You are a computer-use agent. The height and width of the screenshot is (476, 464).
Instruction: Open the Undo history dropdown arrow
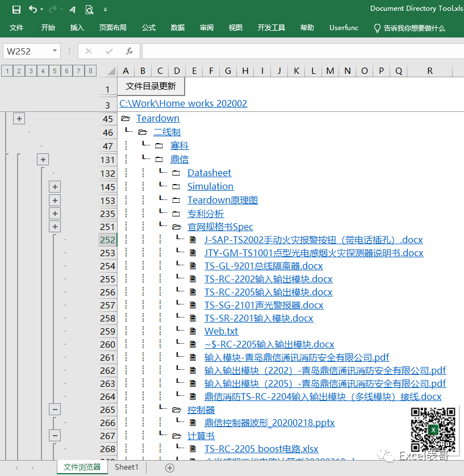pyautogui.click(x=42, y=10)
